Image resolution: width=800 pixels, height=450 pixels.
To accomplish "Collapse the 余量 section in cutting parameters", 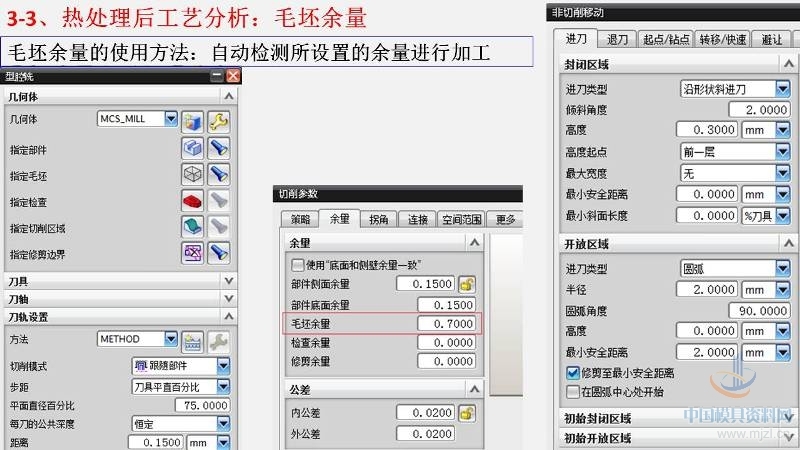I will point(474,242).
